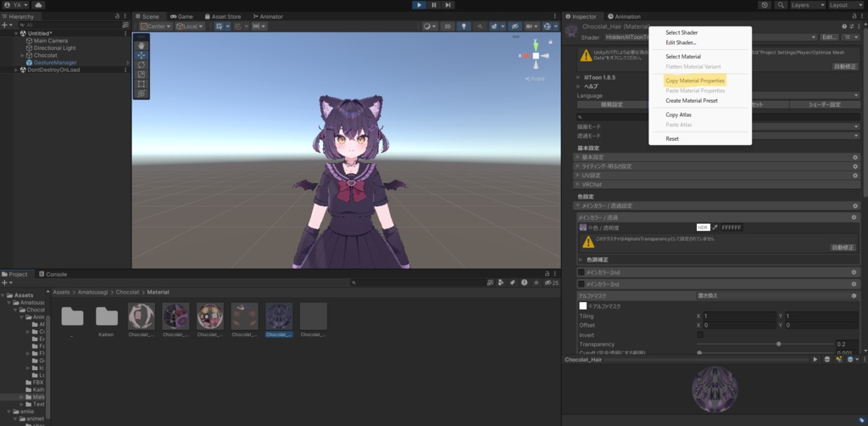Select the Hand tool in Scene view
868x426 pixels.
point(142,46)
